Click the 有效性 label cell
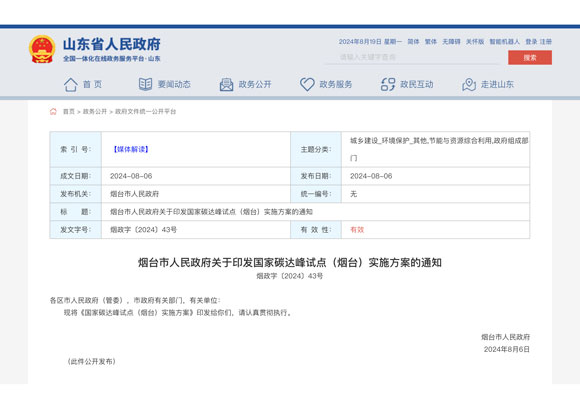Screen dimensions: 580x397 click(x=316, y=229)
